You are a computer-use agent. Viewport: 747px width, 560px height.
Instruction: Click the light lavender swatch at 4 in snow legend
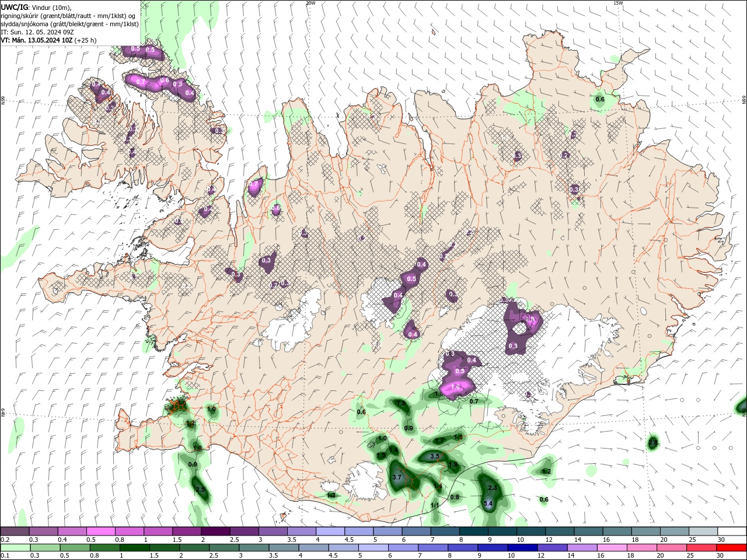click(x=330, y=531)
